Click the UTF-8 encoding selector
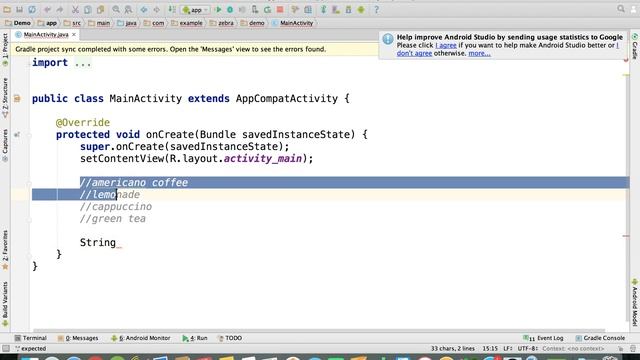Image resolution: width=640 pixels, height=360 pixels. click(x=528, y=349)
